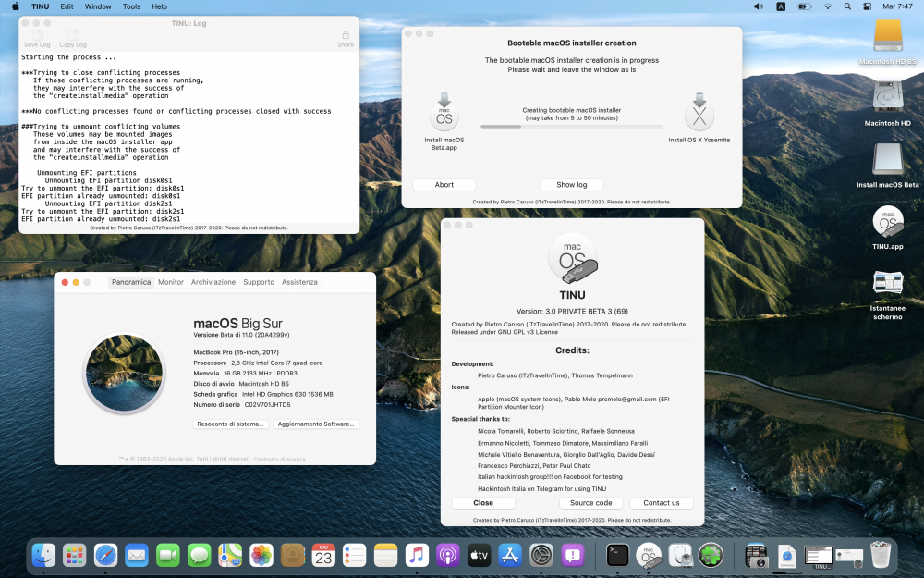Open the Tools menu

coord(131,6)
